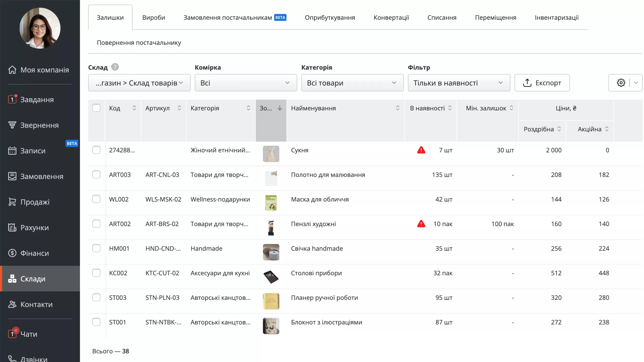Switch to the Оприбуткування tab
Screen dimensions: 644x362
330,17
